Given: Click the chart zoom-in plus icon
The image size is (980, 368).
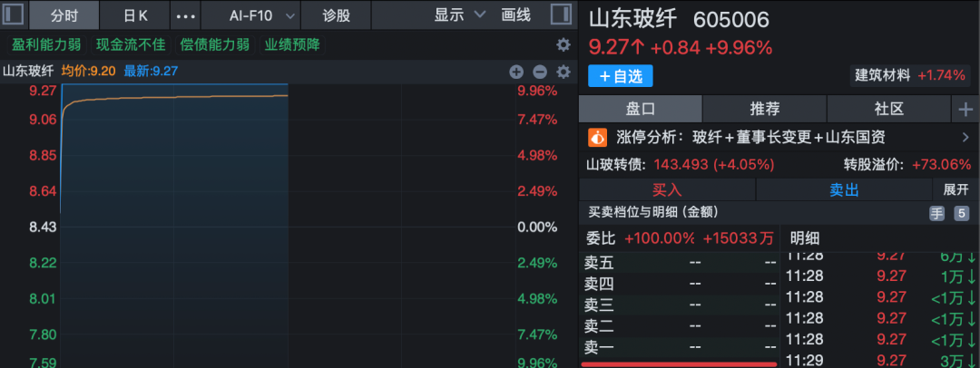Looking at the screenshot, I should [516, 72].
